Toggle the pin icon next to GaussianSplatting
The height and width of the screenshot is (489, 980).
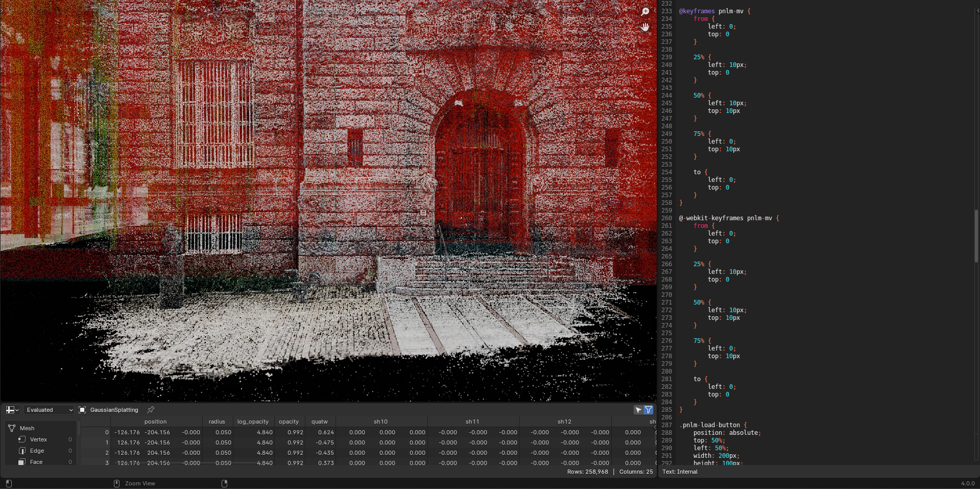pyautogui.click(x=151, y=410)
